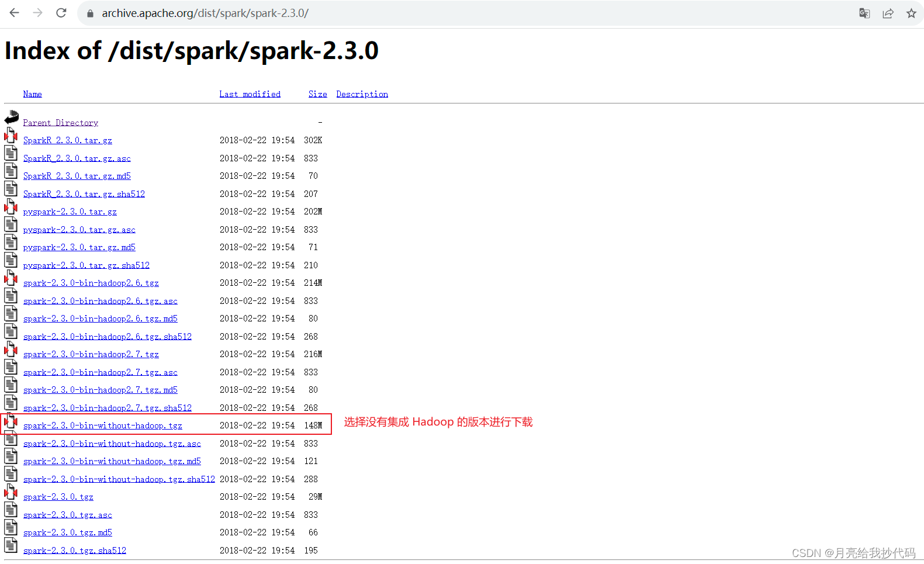This screenshot has height=564, width=924.
Task: Click the Parent Directory back-arrow icon
Action: [x=11, y=117]
